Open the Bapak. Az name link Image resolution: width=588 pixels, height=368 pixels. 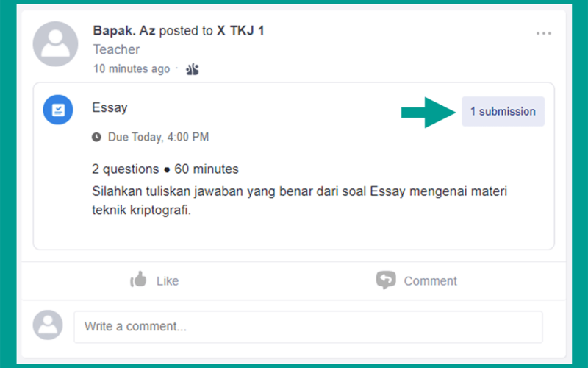point(124,30)
